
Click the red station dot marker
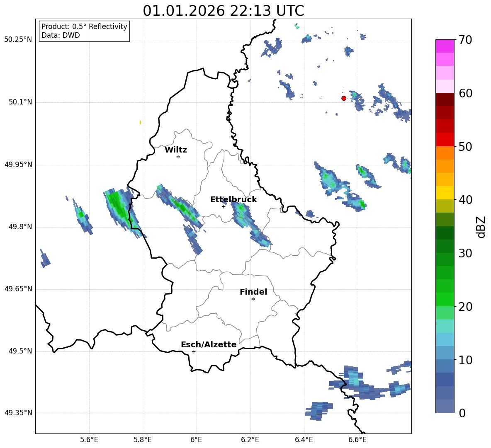click(343, 98)
